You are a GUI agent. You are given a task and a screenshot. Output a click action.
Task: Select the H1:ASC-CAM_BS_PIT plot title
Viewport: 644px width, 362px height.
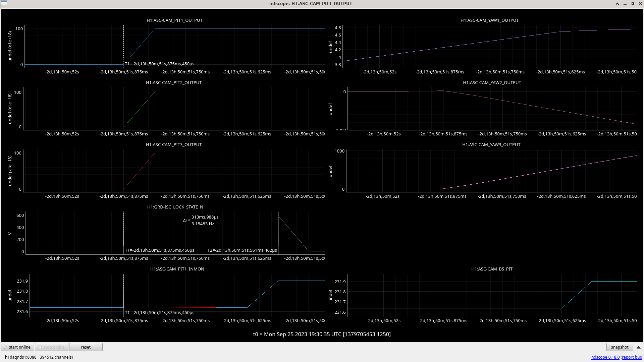point(492,269)
